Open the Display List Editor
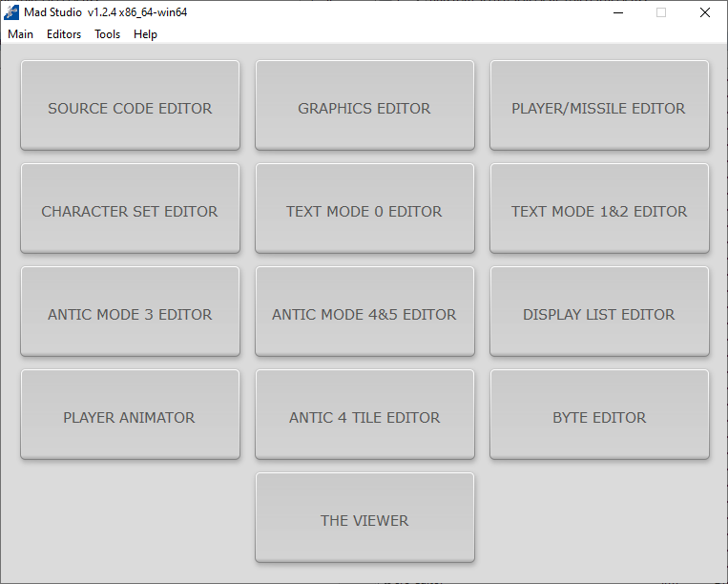Image resolution: width=728 pixels, height=584 pixels. 598,314
